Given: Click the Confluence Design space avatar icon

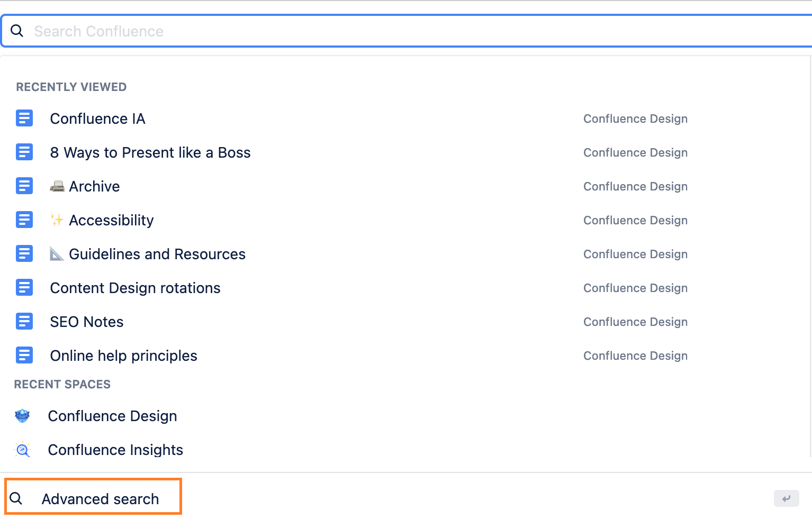Looking at the screenshot, I should 22,416.
